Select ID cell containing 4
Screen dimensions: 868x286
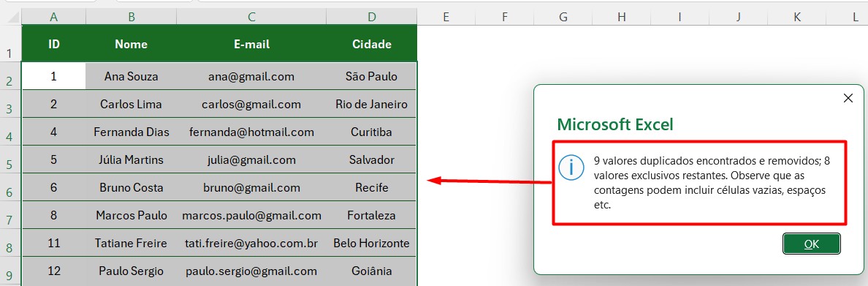(53, 132)
